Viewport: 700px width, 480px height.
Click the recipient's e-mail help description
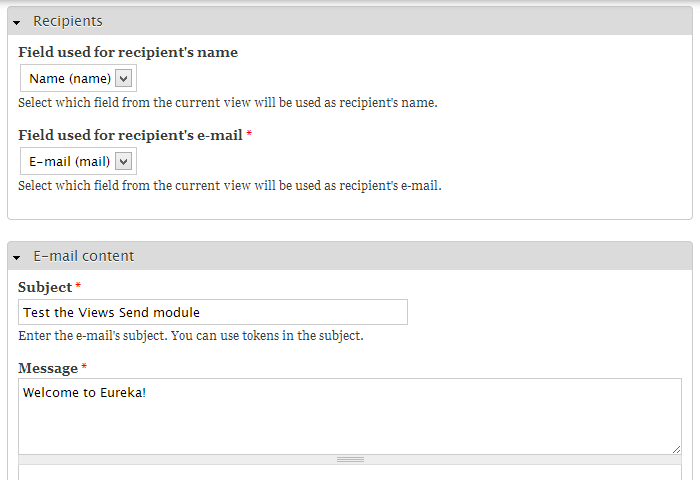(229, 185)
